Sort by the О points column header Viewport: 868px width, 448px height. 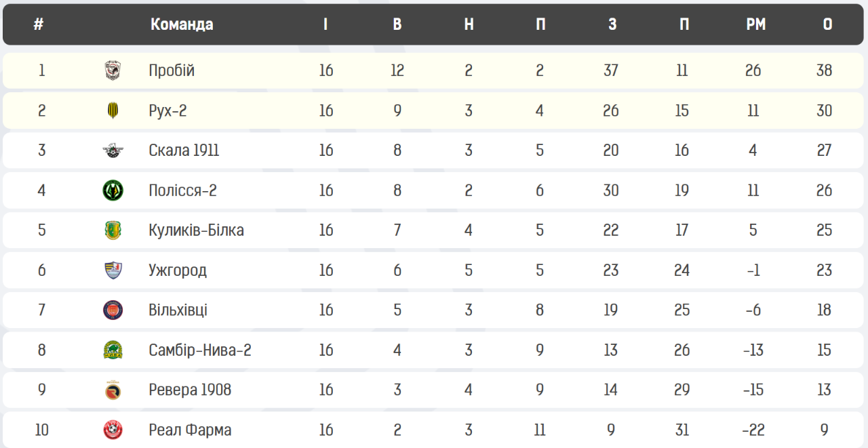click(827, 24)
